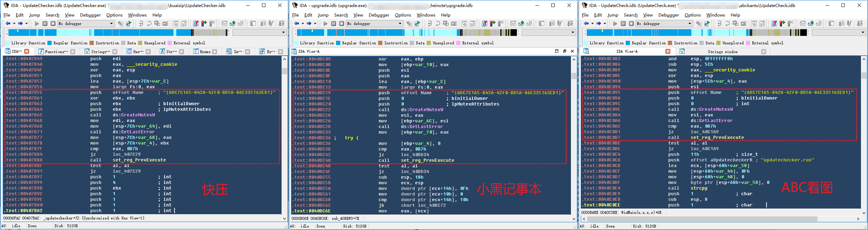Screen dimensions: 868x230
Task: Click the add breakpoint icon in UpdateCheck.idb window
Action: [782, 24]
